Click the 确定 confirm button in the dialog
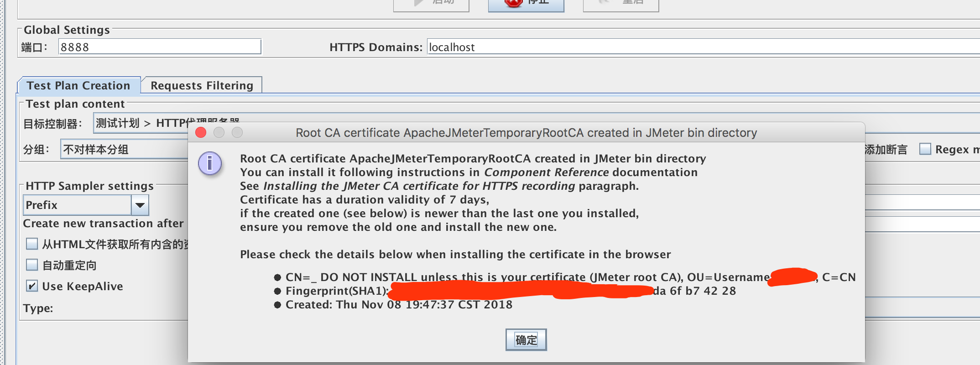Image resolution: width=980 pixels, height=365 pixels. pyautogui.click(x=526, y=340)
